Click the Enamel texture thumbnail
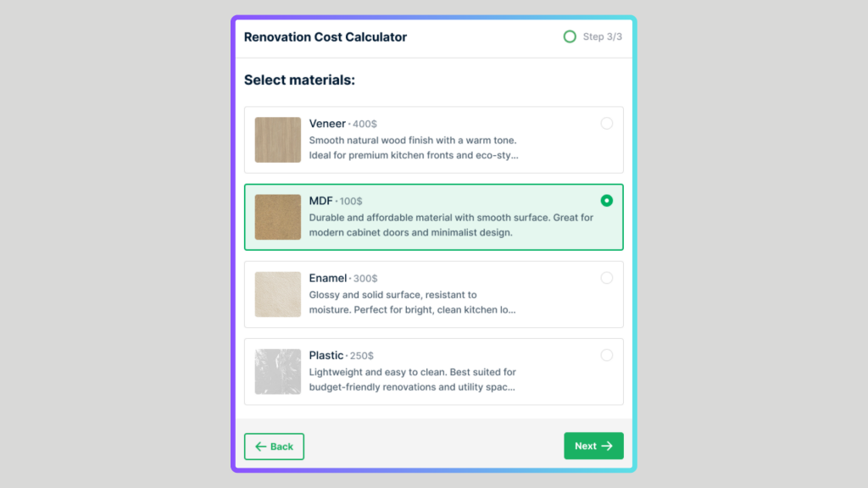The height and width of the screenshot is (488, 868). (x=278, y=294)
